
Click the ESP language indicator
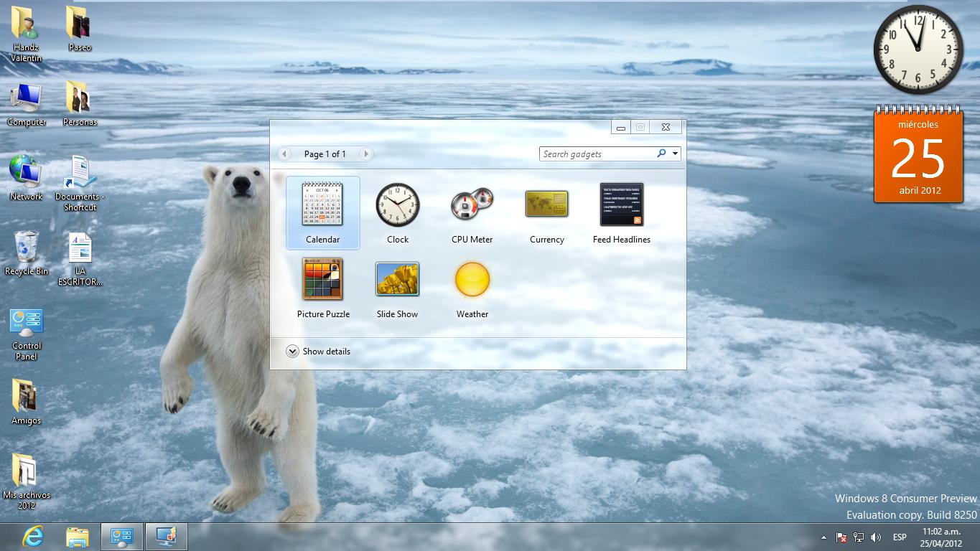click(899, 537)
